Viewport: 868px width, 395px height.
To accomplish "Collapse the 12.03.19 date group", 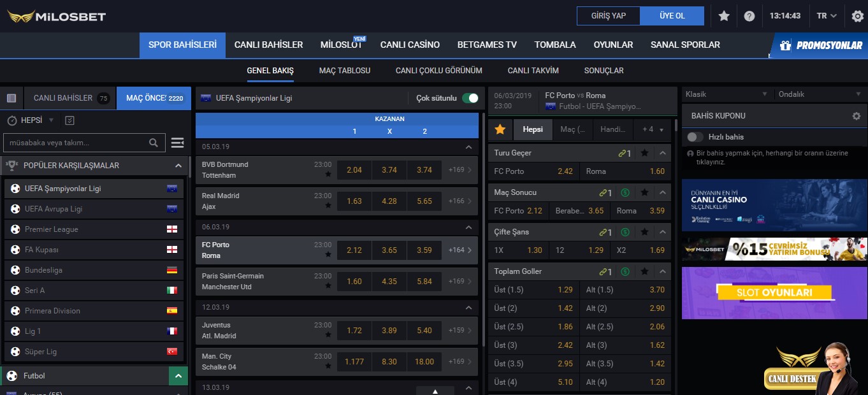I will [x=469, y=307].
